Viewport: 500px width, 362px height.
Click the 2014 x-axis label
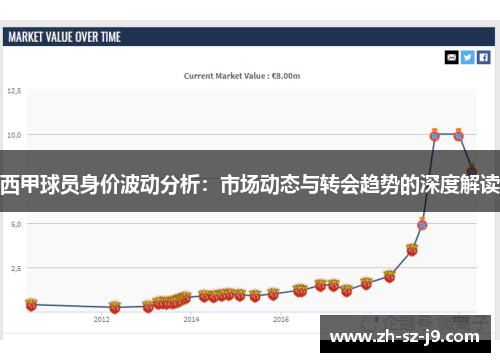[191, 319]
